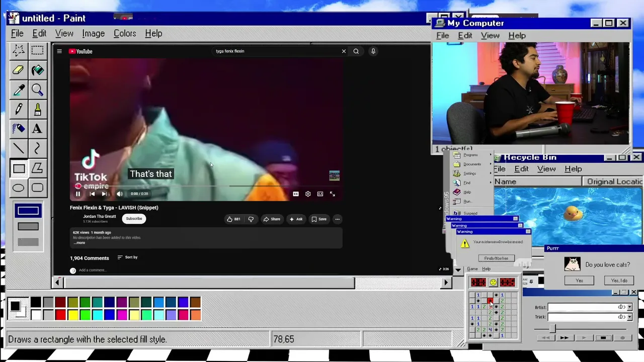Open more actions ellipsis under the video
644x362 pixels.
tap(338, 219)
